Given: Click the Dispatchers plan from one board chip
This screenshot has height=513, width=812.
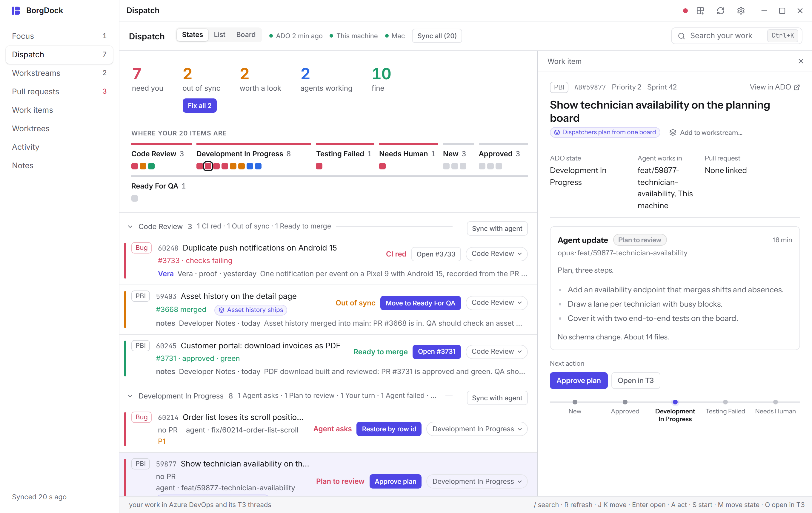Looking at the screenshot, I should point(605,132).
